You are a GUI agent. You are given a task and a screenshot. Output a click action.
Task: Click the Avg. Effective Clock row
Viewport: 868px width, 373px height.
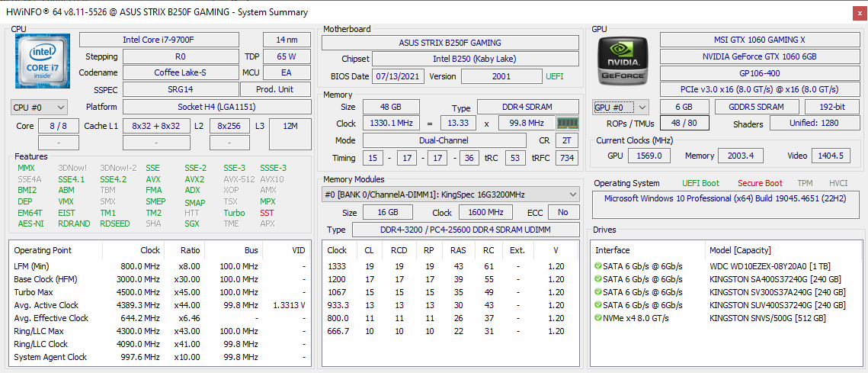(159, 318)
